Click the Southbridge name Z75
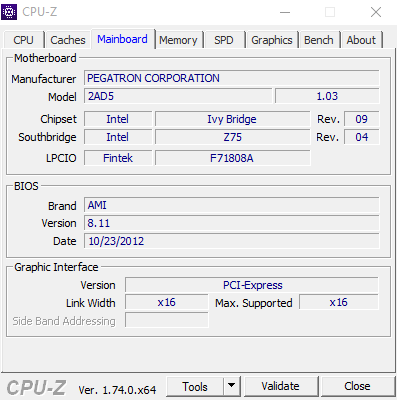Screen dimensions: 397x400 click(x=232, y=137)
